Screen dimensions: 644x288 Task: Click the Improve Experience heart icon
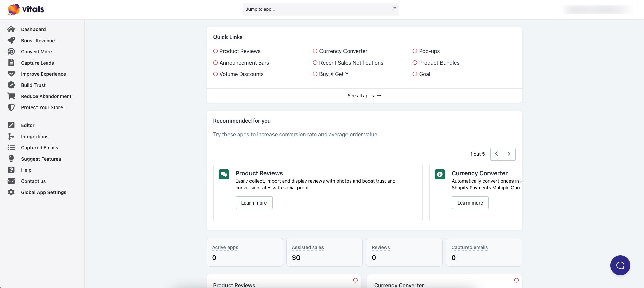[x=11, y=74]
